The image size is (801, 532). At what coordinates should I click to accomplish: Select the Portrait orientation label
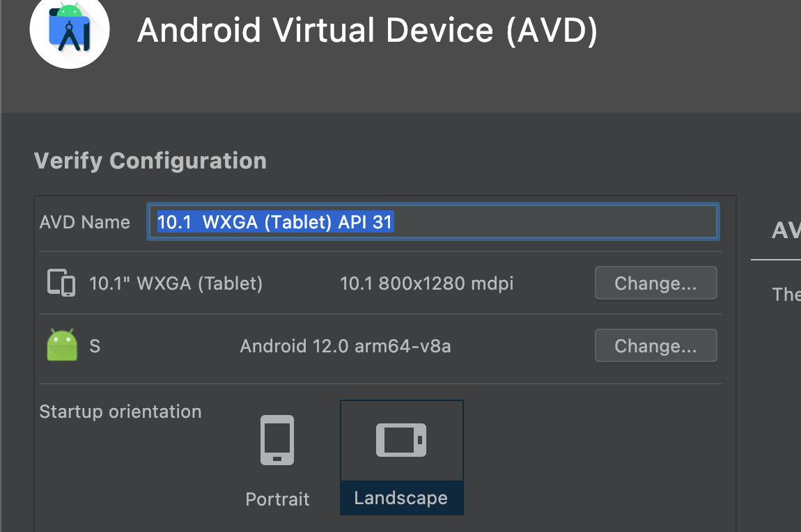pyautogui.click(x=277, y=499)
